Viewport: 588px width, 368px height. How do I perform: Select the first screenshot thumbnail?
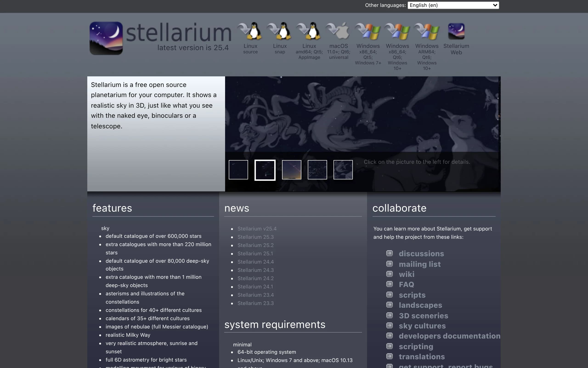pos(238,170)
